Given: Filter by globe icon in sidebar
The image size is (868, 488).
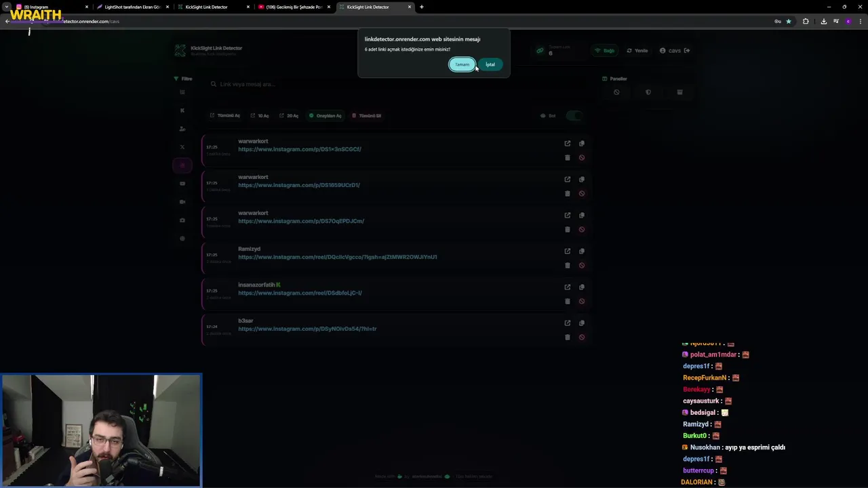Looking at the screenshot, I should (x=182, y=239).
